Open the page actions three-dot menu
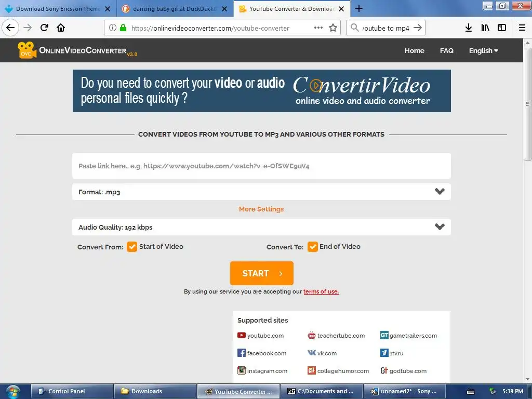This screenshot has width=532, height=399. [318, 28]
